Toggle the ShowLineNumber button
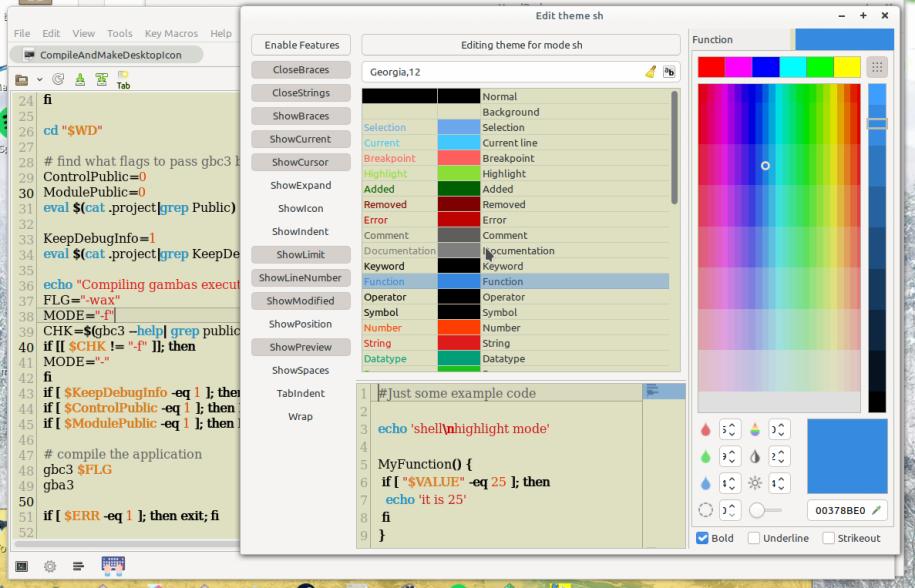Viewport: 915px width, 588px height. click(301, 278)
